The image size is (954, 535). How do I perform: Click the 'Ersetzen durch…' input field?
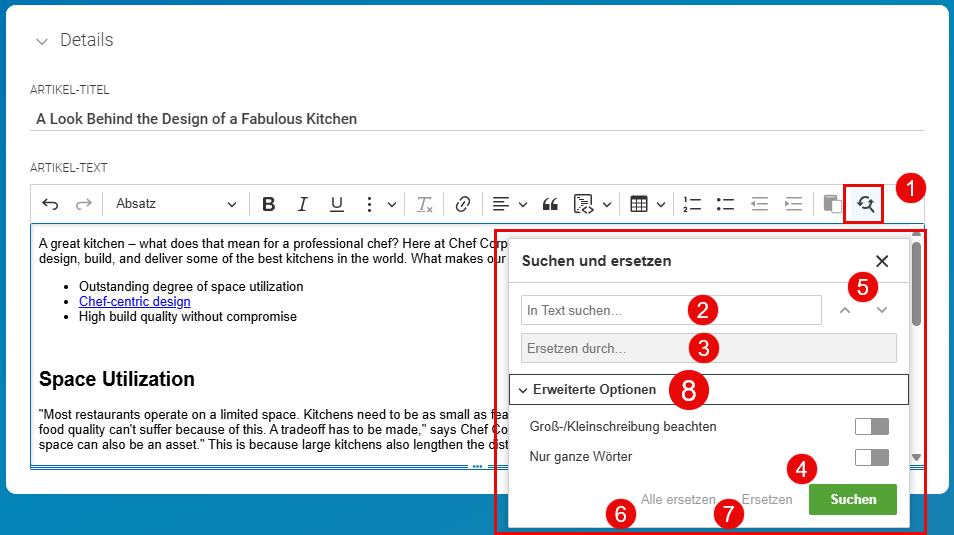click(709, 348)
